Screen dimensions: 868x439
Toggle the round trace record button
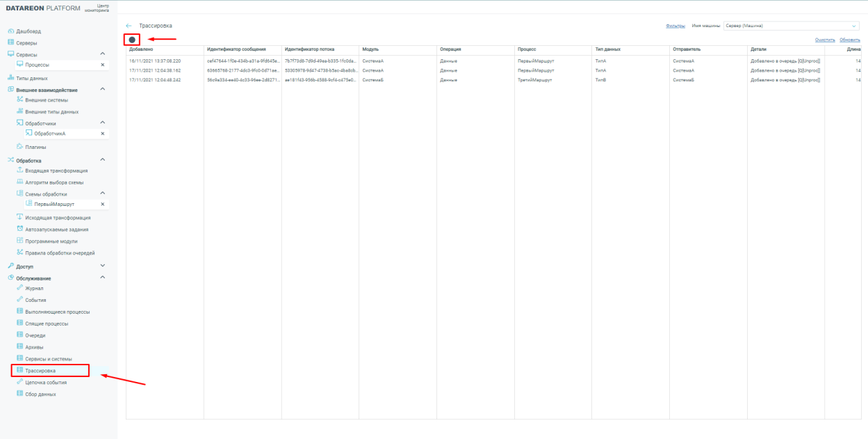[132, 40]
